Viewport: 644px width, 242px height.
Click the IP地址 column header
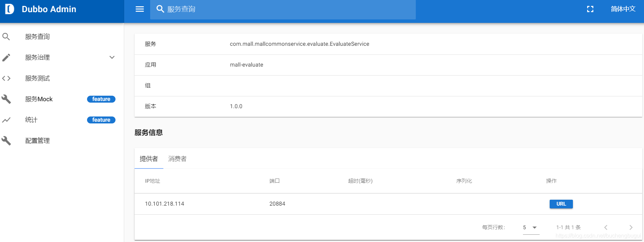pos(153,181)
